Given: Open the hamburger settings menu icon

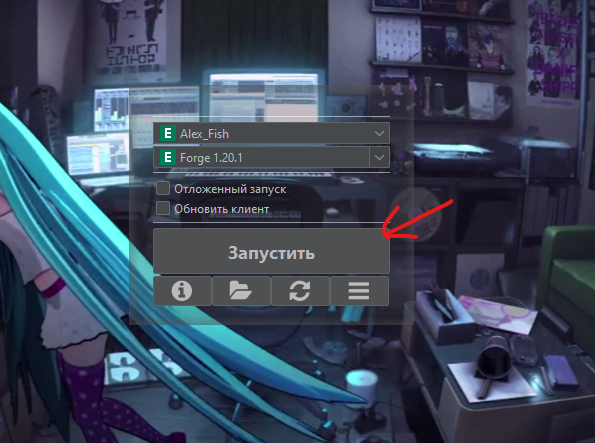Looking at the screenshot, I should [x=359, y=291].
